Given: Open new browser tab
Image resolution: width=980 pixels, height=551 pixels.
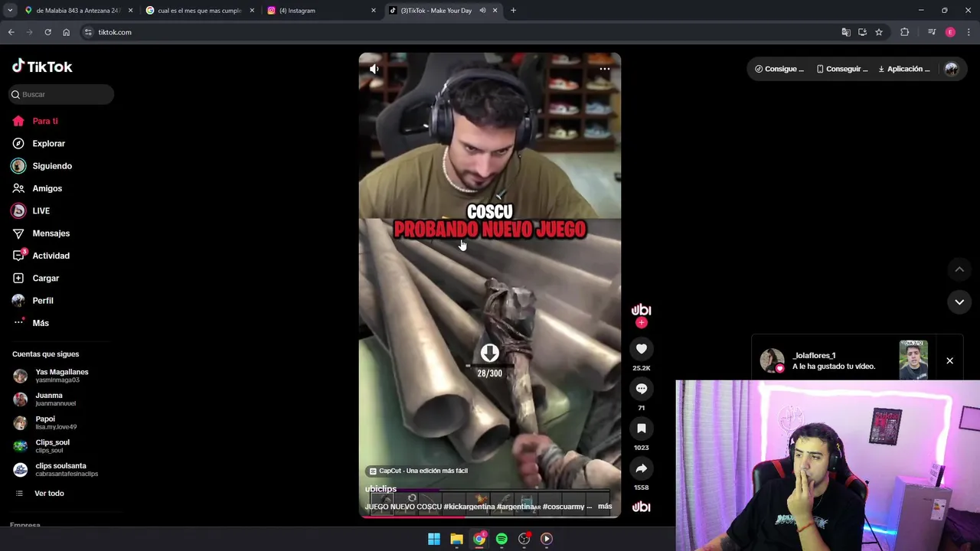Looking at the screenshot, I should pos(513,11).
